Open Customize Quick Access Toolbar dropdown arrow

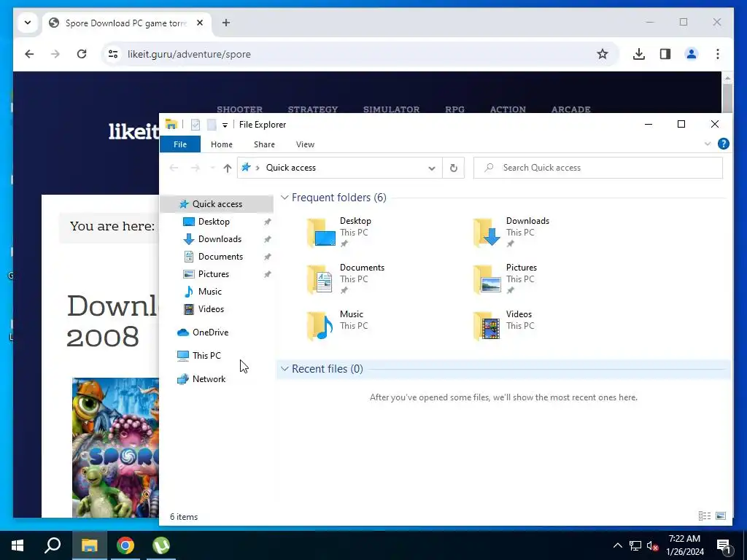click(x=225, y=125)
